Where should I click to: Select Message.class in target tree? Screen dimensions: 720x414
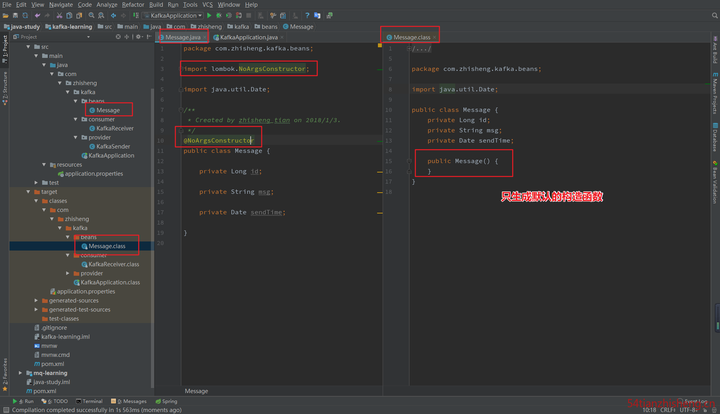point(103,246)
